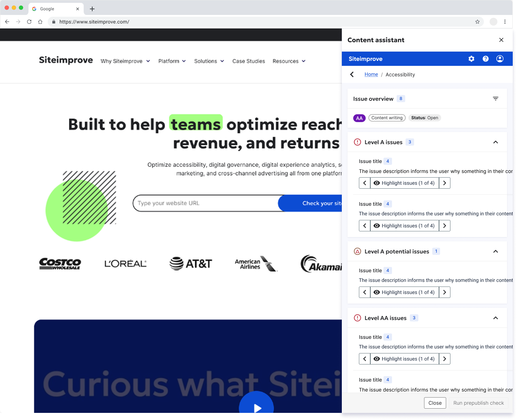The image size is (517, 420).
Task: Click the back arrow beside the breadcrumb
Action: pyautogui.click(x=352, y=74)
